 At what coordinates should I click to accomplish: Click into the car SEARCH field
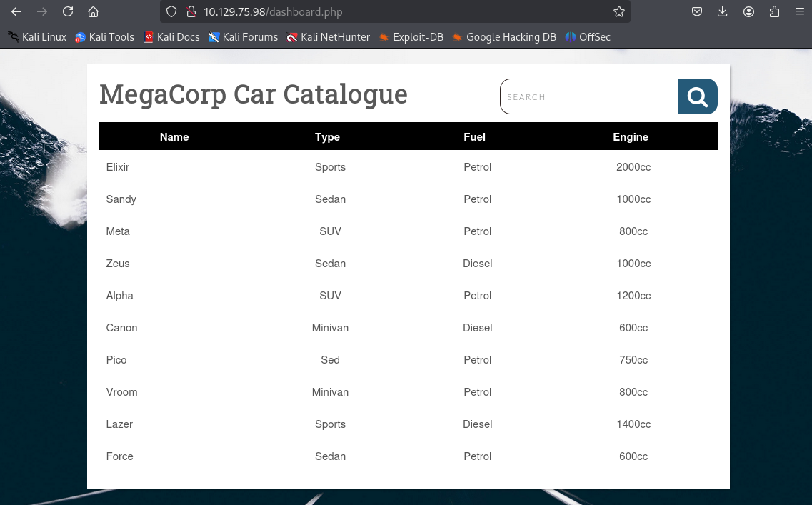(588, 96)
